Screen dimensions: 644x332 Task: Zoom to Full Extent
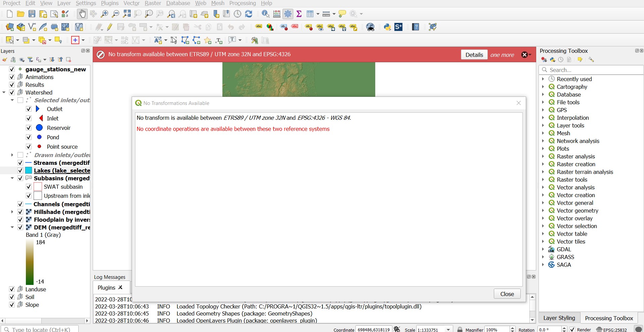[127, 14]
